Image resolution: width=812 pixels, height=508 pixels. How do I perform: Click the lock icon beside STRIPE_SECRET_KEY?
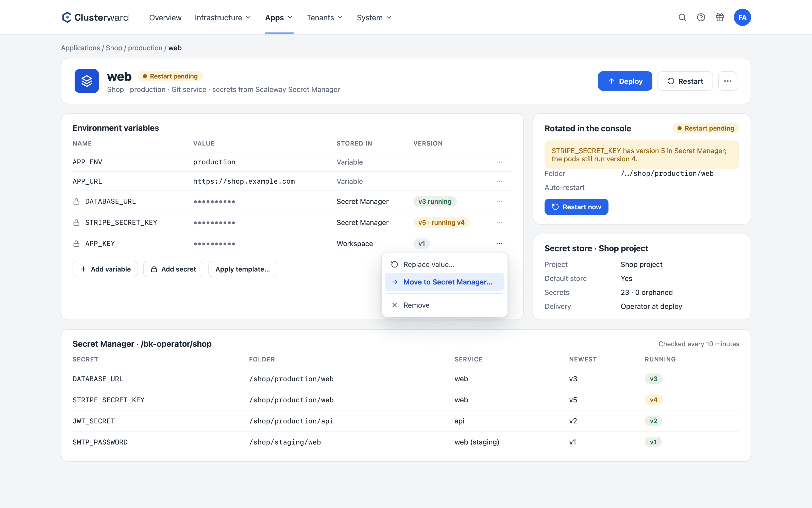pos(76,223)
